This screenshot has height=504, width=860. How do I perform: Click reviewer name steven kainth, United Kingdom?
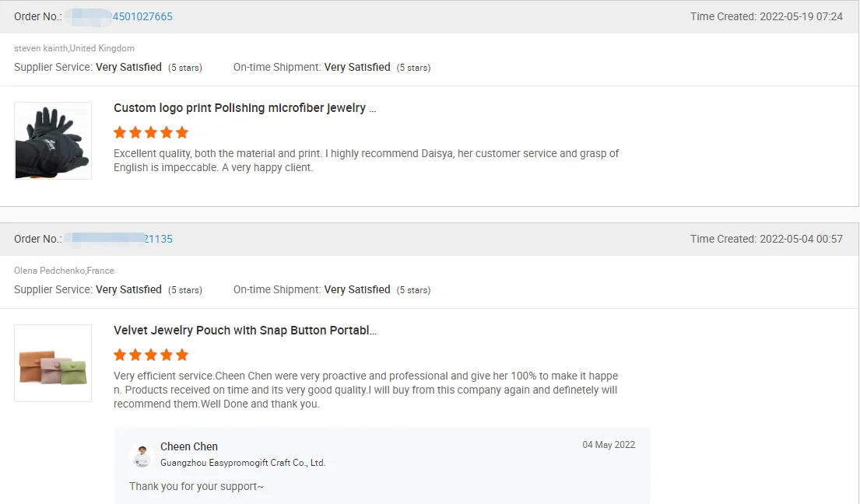coord(74,48)
